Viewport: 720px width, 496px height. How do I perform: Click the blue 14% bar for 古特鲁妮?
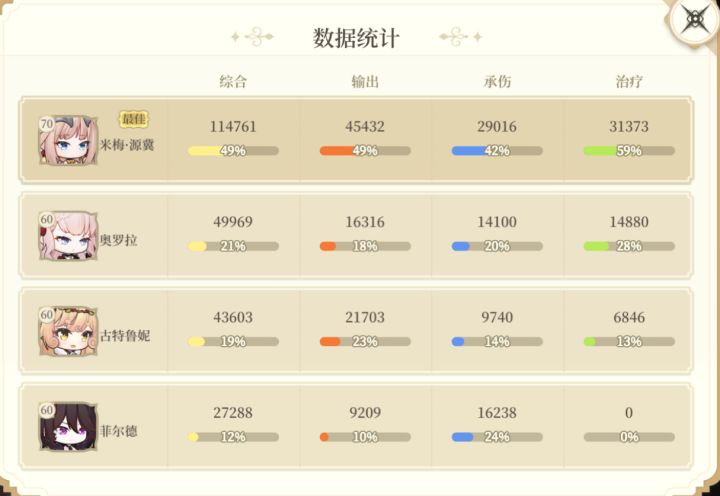pyautogui.click(x=497, y=342)
